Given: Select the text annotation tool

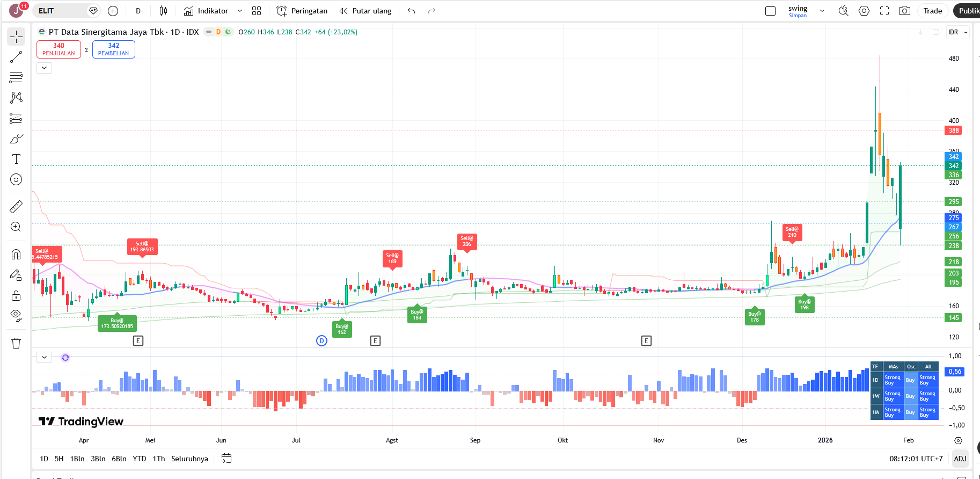Looking at the screenshot, I should (16, 159).
